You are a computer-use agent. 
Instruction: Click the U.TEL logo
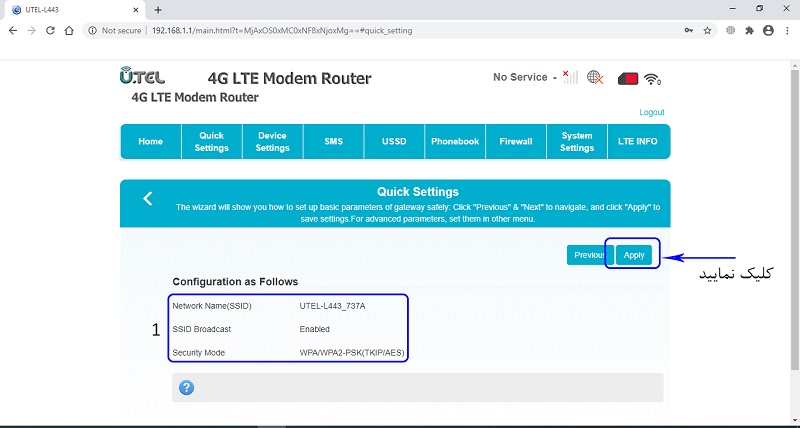(x=142, y=75)
